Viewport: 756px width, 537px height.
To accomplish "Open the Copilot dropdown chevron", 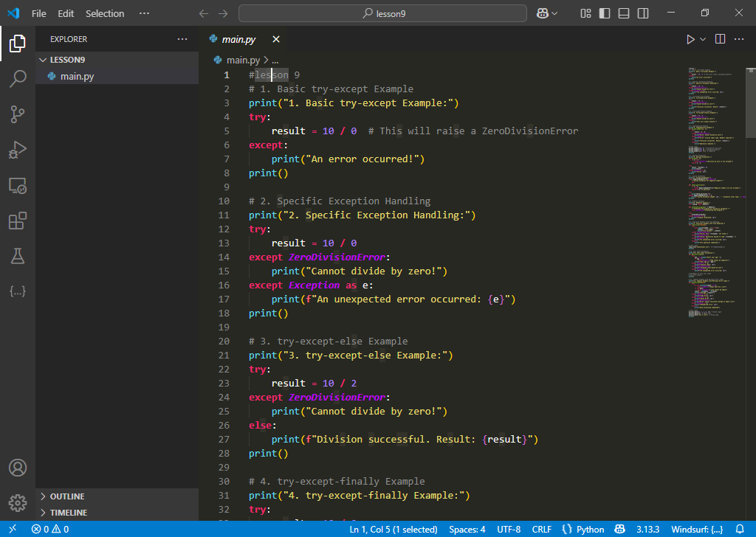I will coord(554,13).
